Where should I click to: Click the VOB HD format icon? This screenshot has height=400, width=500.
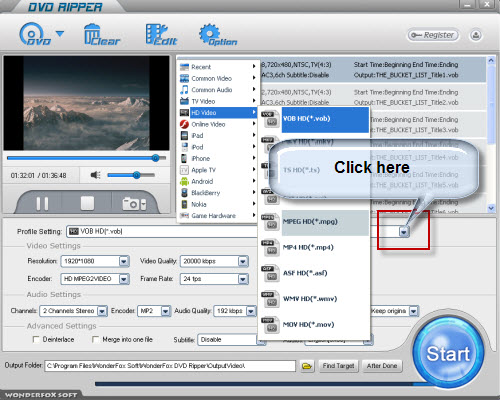[x=270, y=119]
